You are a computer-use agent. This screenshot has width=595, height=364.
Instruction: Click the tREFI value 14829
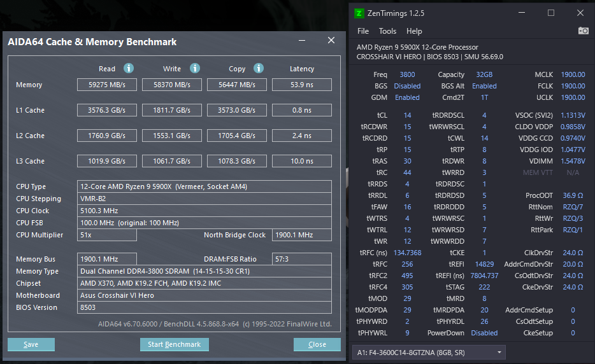484,264
